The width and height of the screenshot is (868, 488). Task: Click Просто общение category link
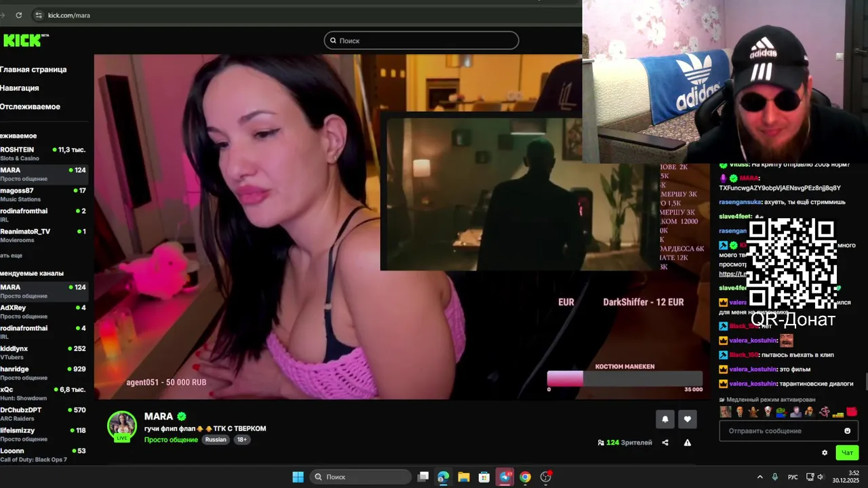click(171, 440)
